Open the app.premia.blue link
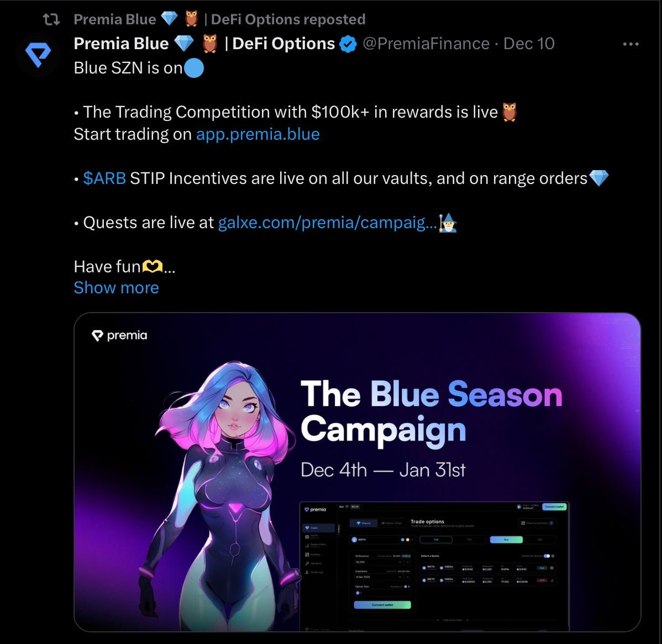 [258, 134]
